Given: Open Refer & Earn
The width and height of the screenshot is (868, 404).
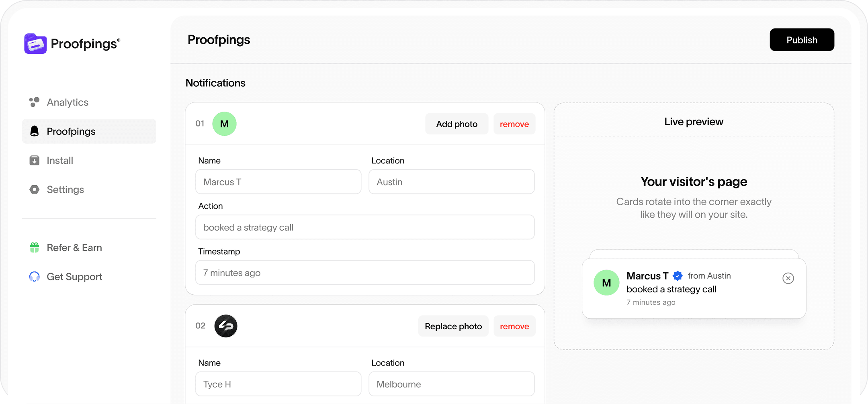Looking at the screenshot, I should (89, 247).
